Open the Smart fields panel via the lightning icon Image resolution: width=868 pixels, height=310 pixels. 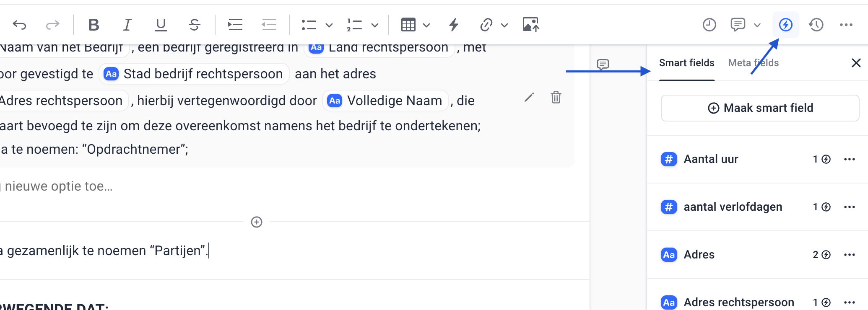pyautogui.click(x=785, y=24)
